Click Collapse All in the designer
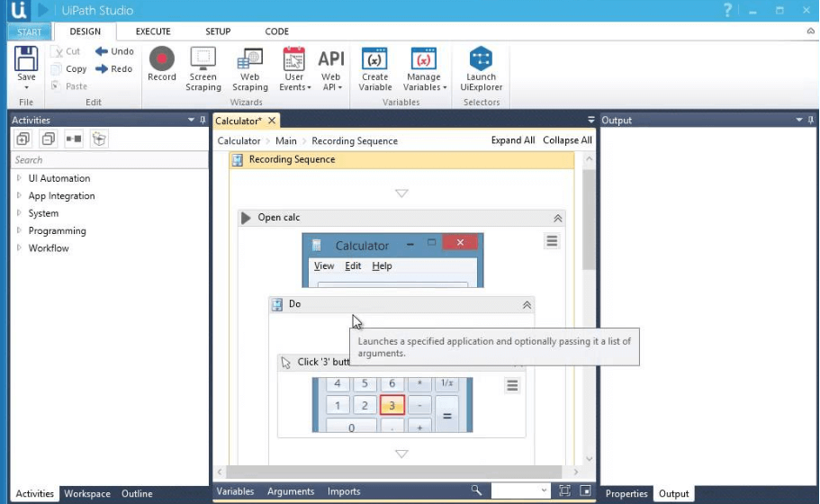 [x=567, y=140]
